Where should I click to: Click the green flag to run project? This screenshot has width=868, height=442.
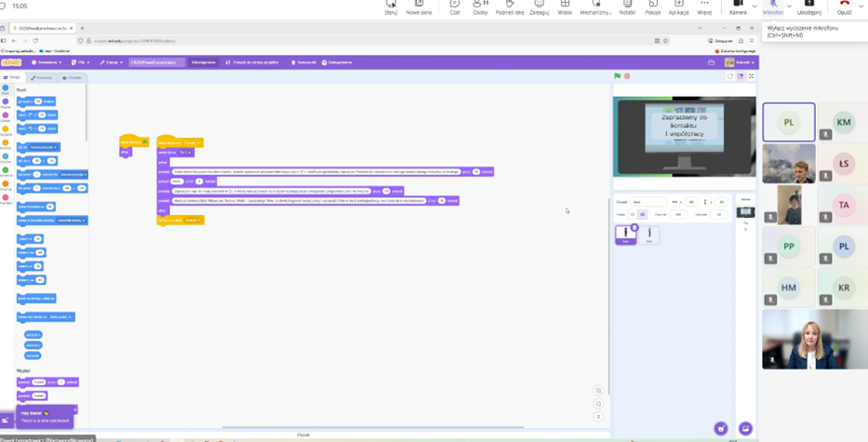tap(617, 76)
